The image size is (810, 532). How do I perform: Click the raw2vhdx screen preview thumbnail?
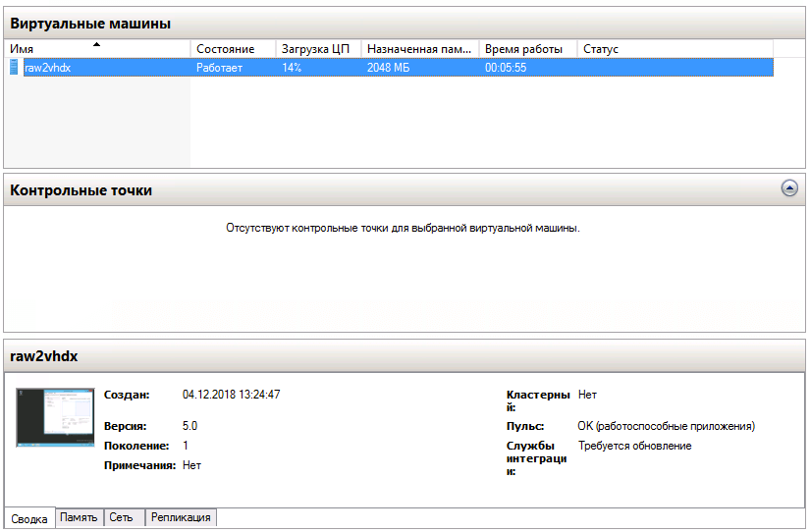tap(55, 418)
